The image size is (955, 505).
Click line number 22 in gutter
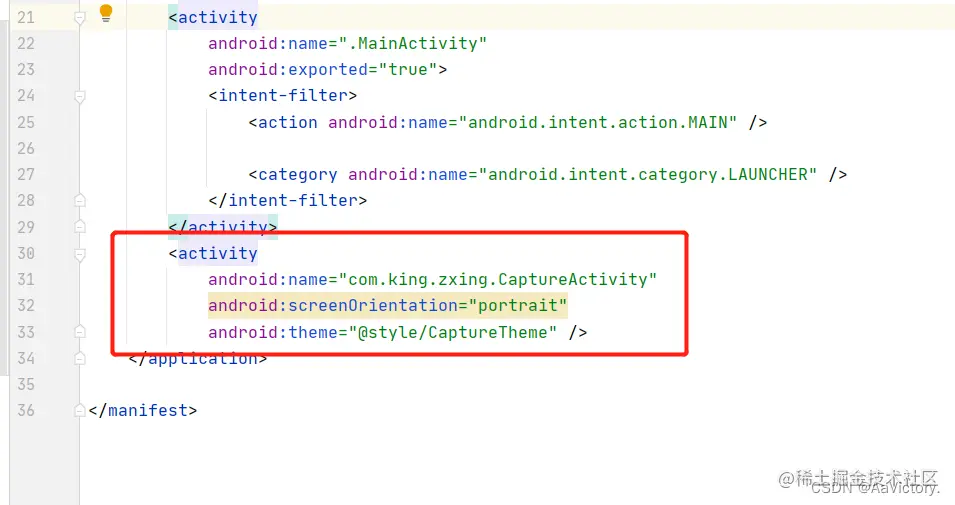pyautogui.click(x=26, y=43)
